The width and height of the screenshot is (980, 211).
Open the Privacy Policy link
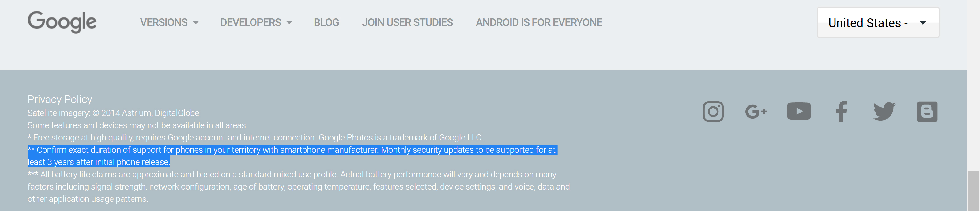point(60,99)
